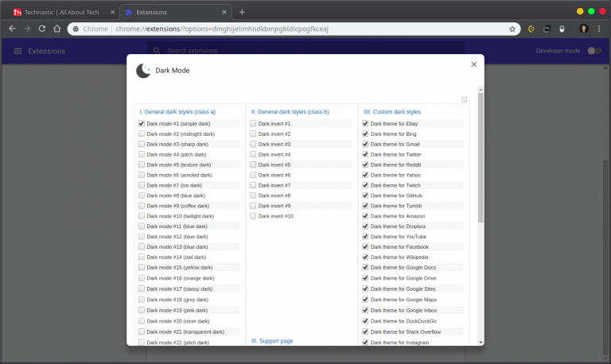Click the search magnifier icon in Extensions
Screen dimensions: 611x364
pos(157,51)
